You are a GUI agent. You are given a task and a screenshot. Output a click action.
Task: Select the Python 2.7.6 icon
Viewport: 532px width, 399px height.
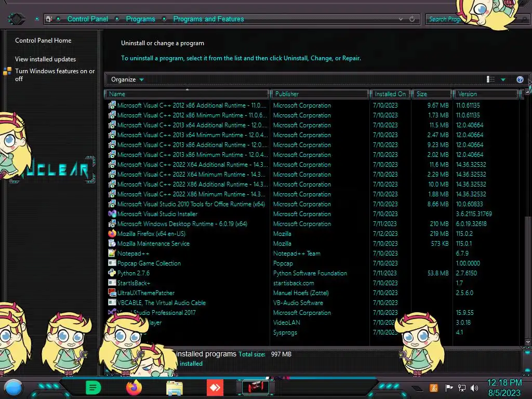click(x=112, y=273)
